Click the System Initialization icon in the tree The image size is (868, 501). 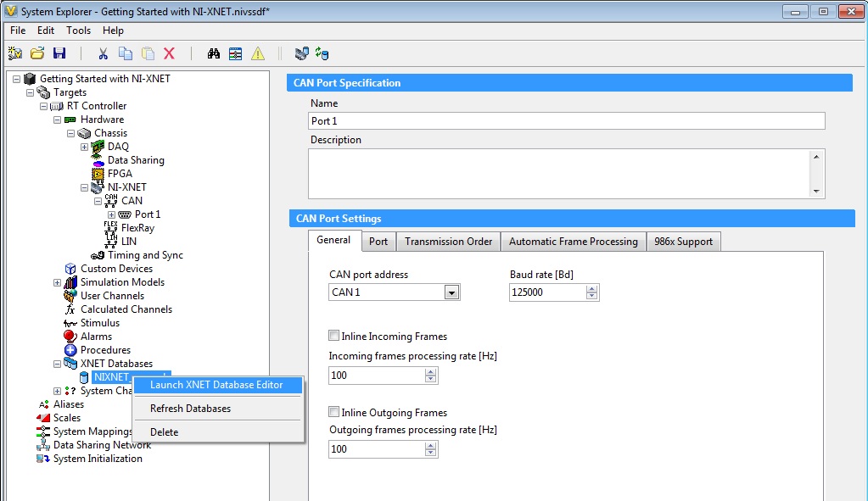point(43,459)
